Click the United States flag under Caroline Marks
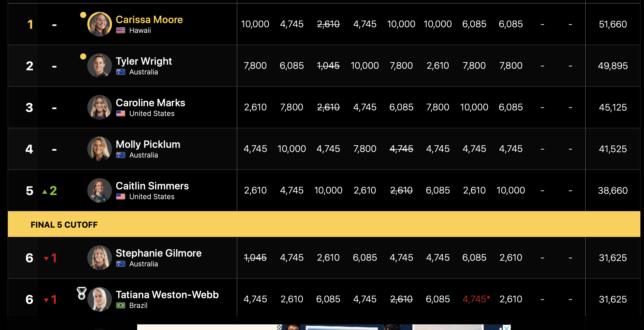 click(120, 113)
